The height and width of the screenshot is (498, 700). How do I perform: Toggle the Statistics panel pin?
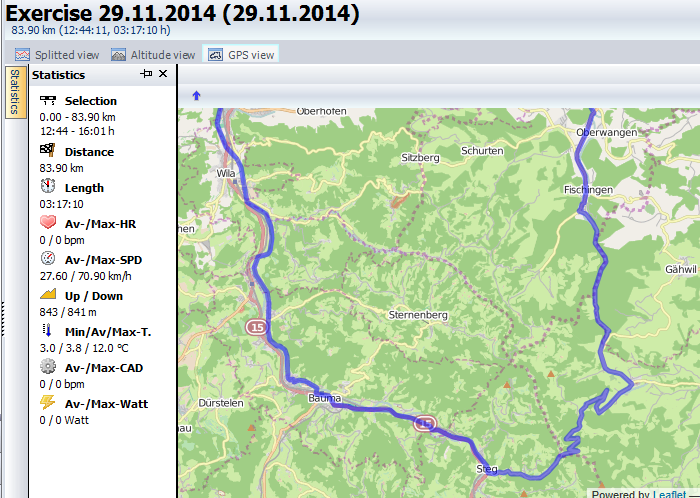[146, 74]
